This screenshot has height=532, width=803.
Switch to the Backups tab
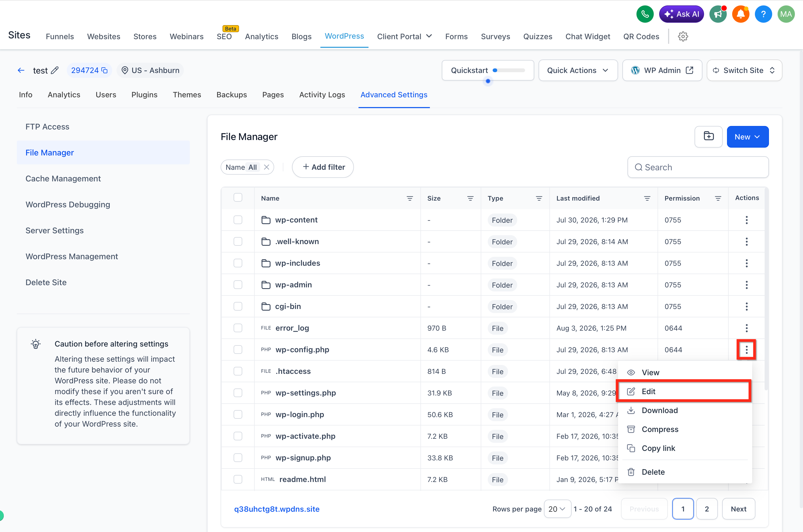(232, 95)
